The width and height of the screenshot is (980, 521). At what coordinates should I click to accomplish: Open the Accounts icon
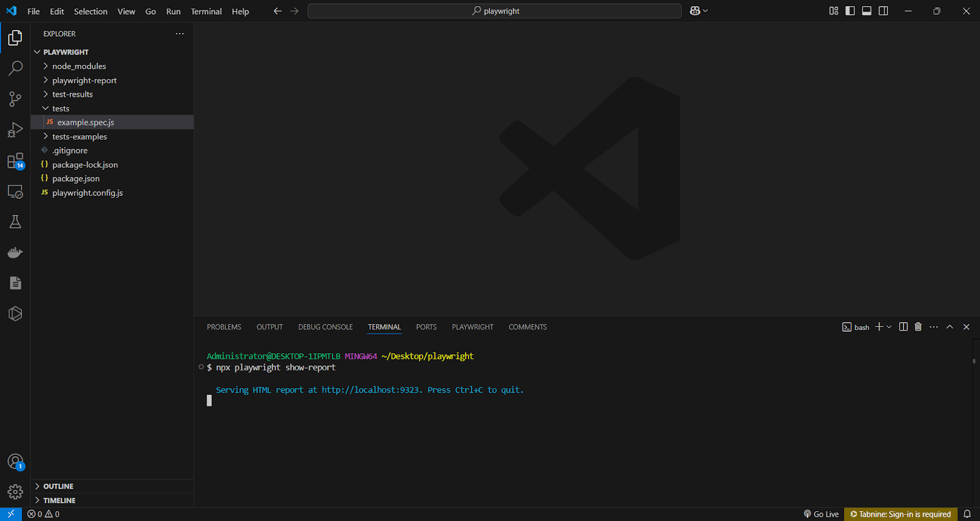pos(15,462)
